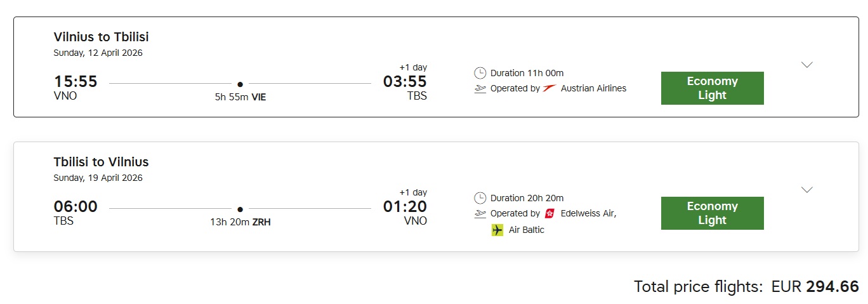Click the 'Vilnius to Tbilisi' heading
This screenshot has width=868, height=304.
pyautogui.click(x=101, y=37)
